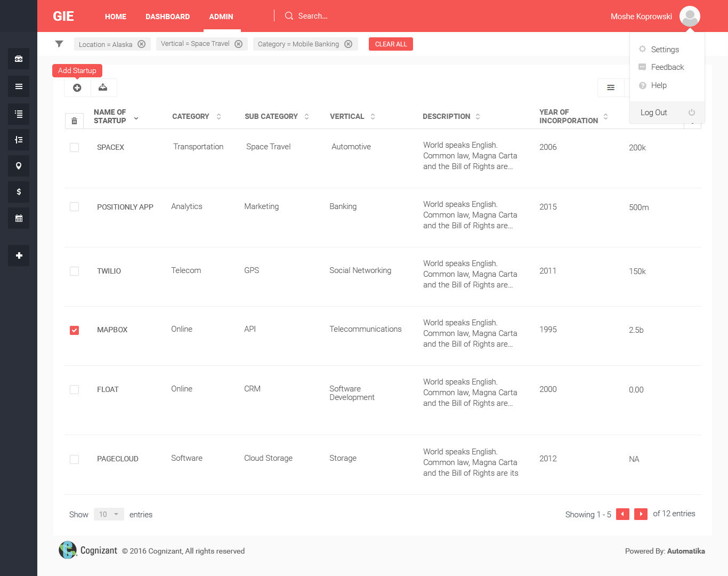Click the upload tray icon
The image size is (728, 576).
coord(103,87)
